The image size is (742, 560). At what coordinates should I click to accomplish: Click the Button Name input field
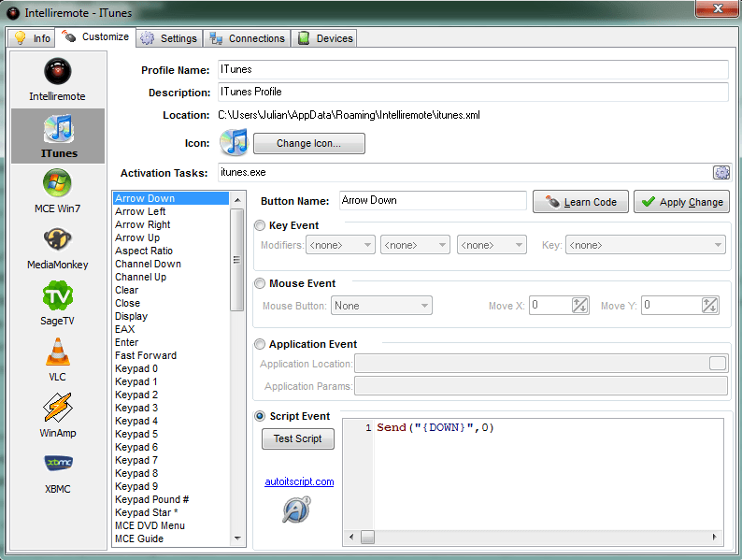(x=433, y=200)
